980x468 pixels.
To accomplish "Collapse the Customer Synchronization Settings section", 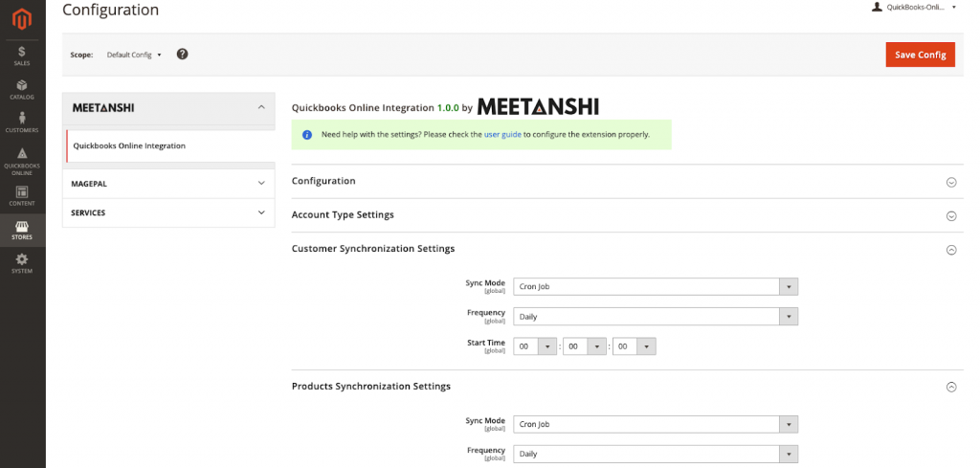I will point(950,250).
